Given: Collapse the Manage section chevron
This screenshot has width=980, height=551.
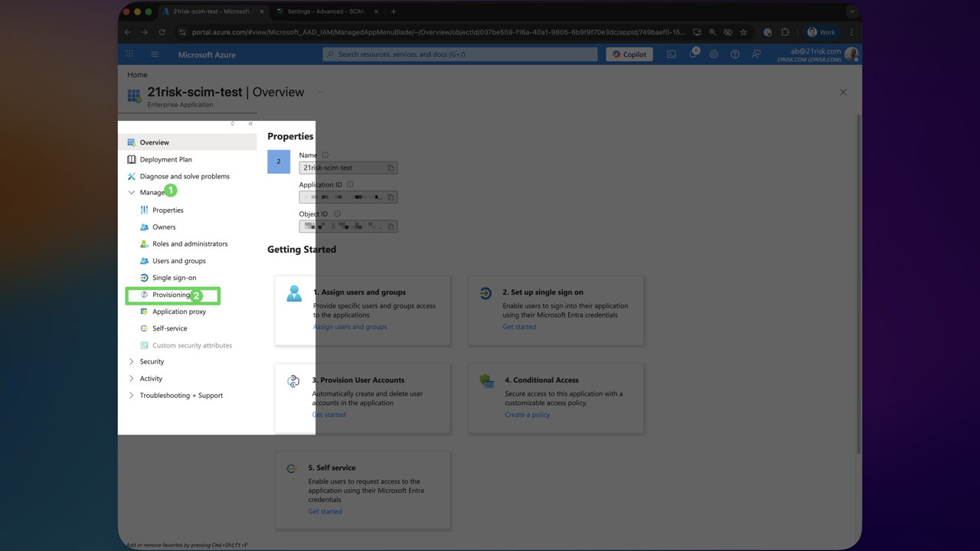Looking at the screenshot, I should [132, 192].
